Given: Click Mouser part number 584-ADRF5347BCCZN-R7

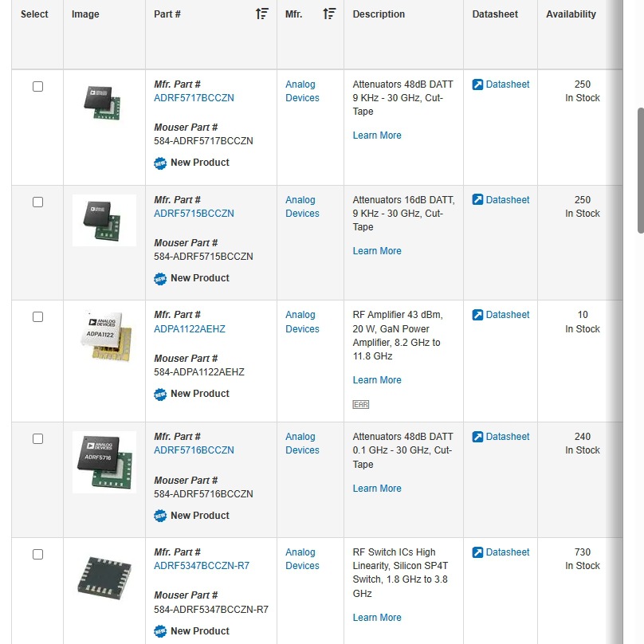Looking at the screenshot, I should click(x=211, y=610).
